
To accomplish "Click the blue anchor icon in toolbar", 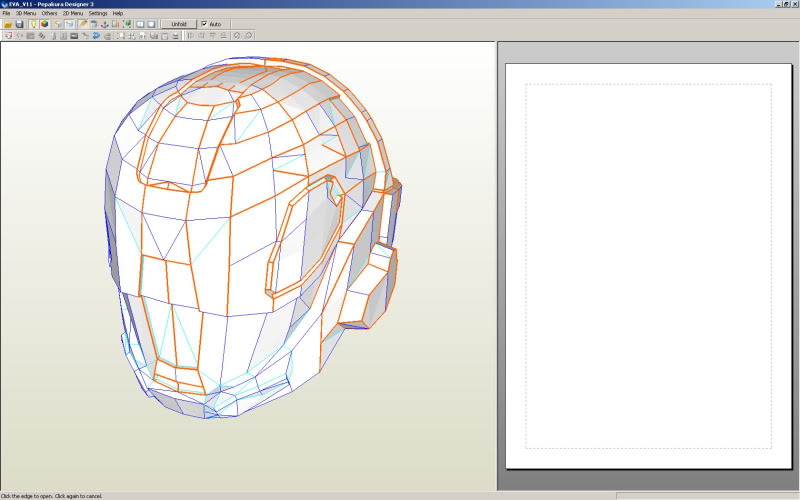I will (x=105, y=23).
